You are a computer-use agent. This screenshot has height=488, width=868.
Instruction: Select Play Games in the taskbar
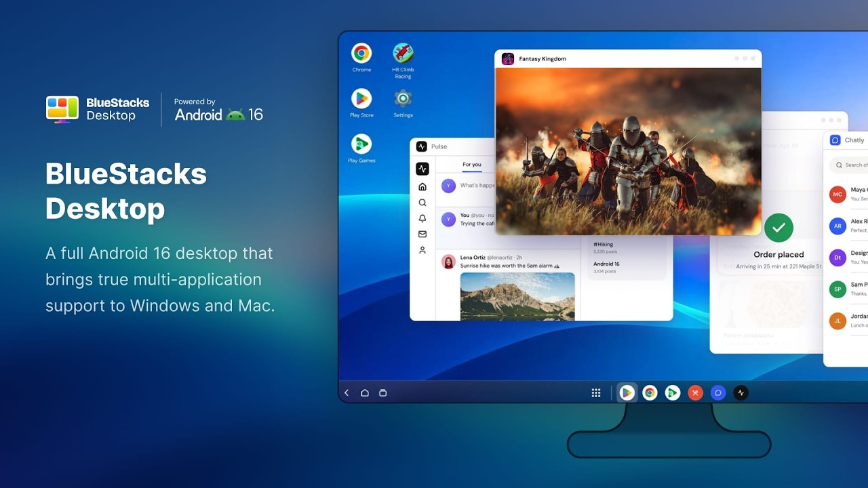pos(672,392)
